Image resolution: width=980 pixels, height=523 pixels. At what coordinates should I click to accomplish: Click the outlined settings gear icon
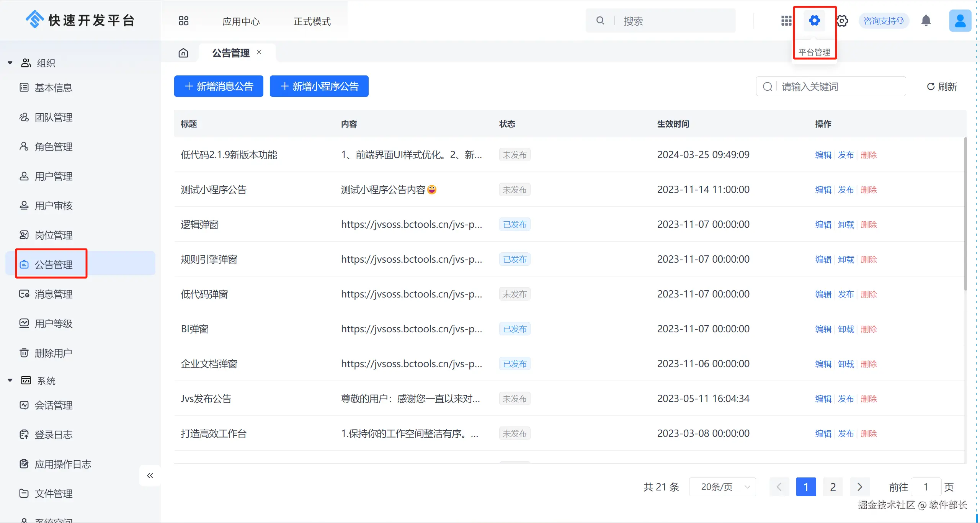842,21
